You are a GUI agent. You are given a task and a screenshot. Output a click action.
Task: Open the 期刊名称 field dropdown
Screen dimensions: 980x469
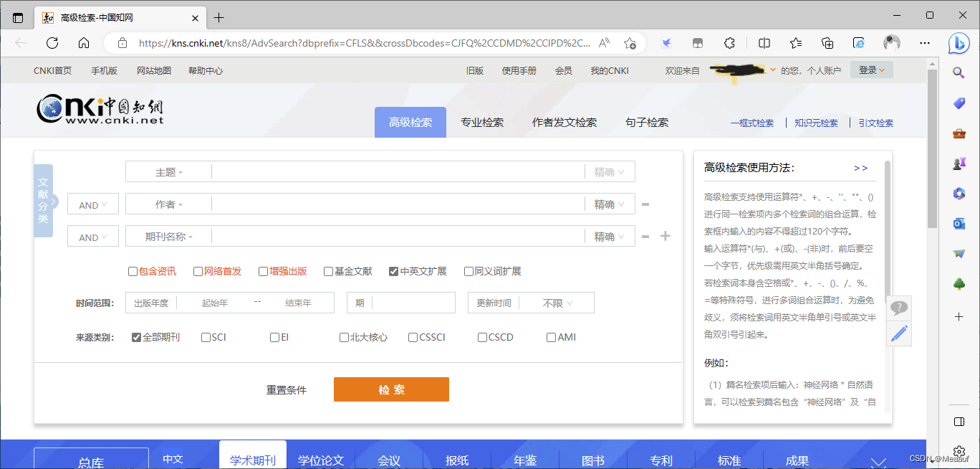[x=169, y=237]
